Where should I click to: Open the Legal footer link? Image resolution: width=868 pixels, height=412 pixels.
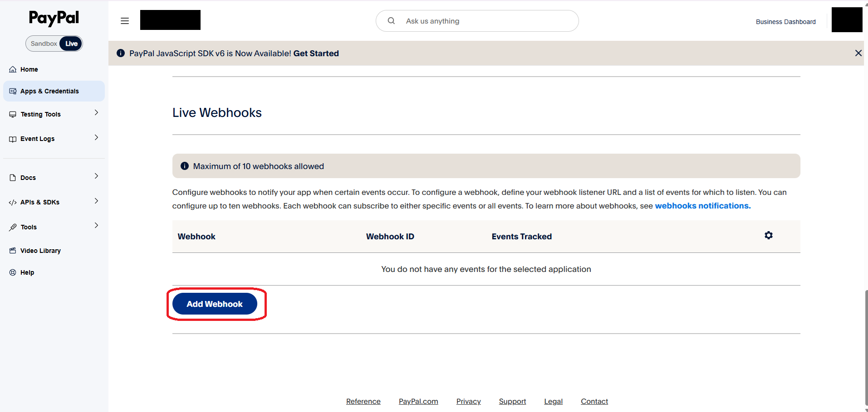click(554, 402)
